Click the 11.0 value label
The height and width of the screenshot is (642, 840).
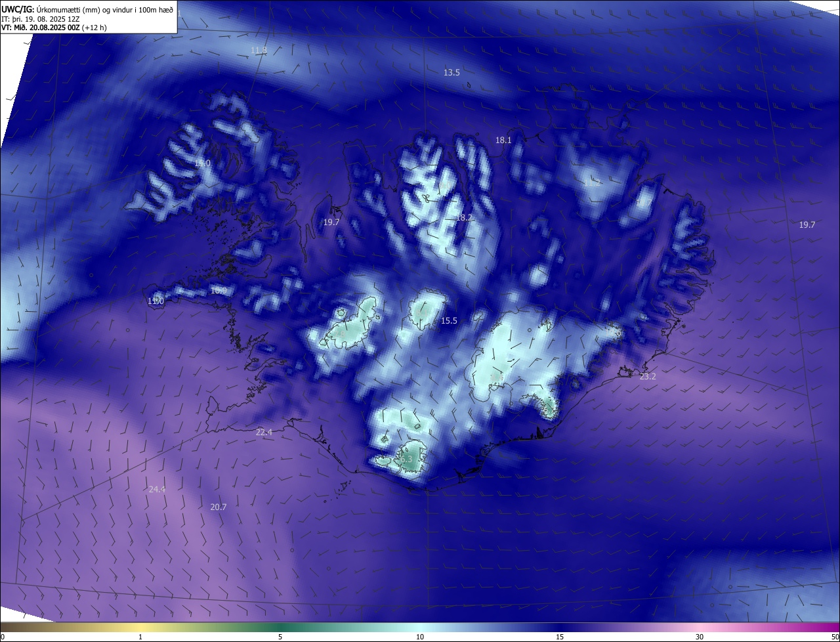(x=156, y=301)
